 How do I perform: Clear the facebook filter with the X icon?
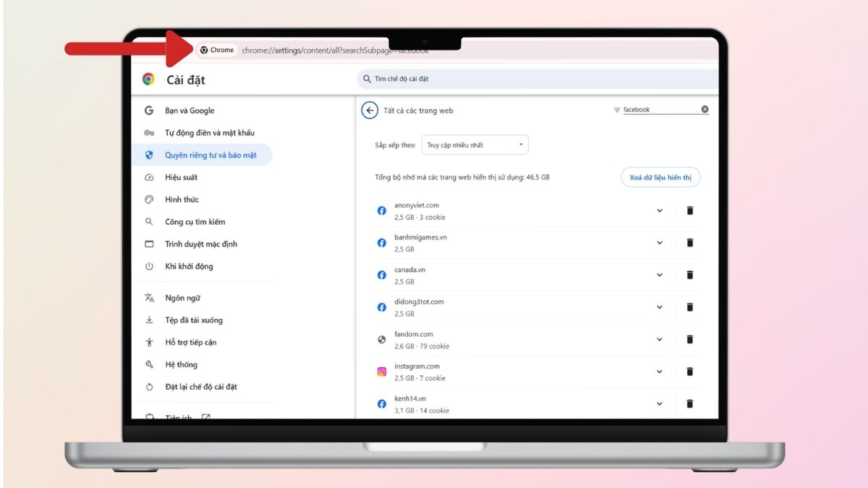point(705,109)
